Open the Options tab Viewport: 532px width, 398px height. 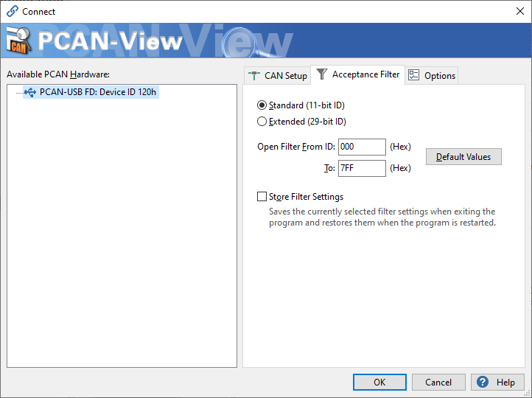click(432, 75)
